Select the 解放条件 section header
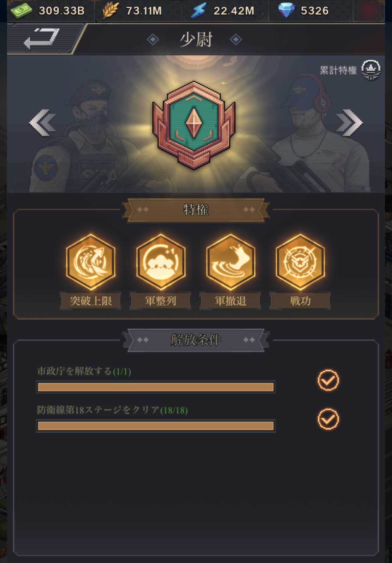The image size is (392, 563). (x=196, y=340)
